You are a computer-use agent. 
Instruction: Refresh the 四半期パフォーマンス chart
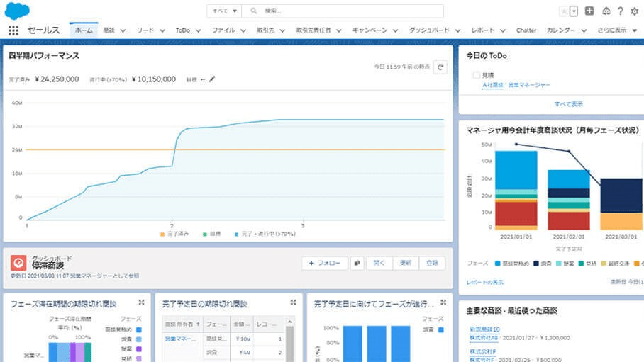point(440,67)
